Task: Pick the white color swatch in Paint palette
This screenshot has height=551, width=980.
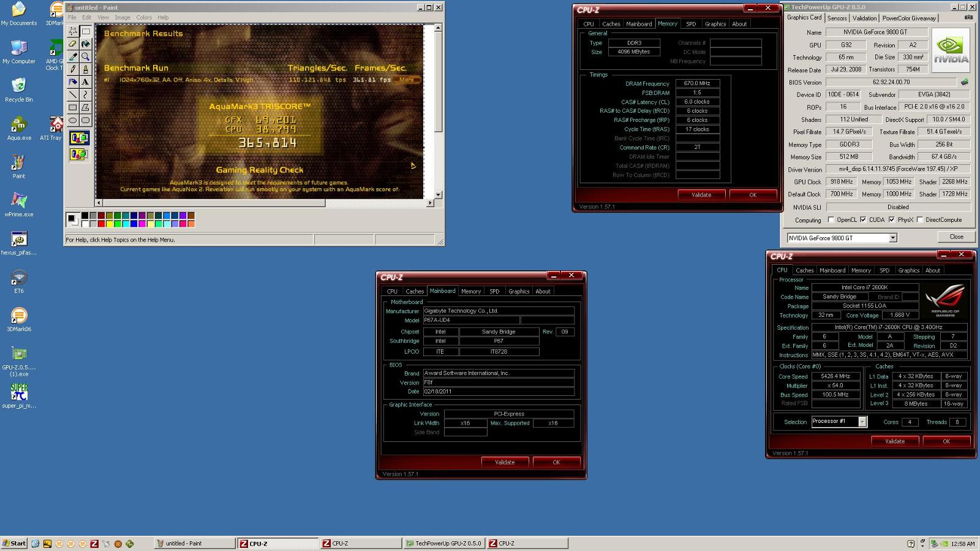Action: [85, 224]
